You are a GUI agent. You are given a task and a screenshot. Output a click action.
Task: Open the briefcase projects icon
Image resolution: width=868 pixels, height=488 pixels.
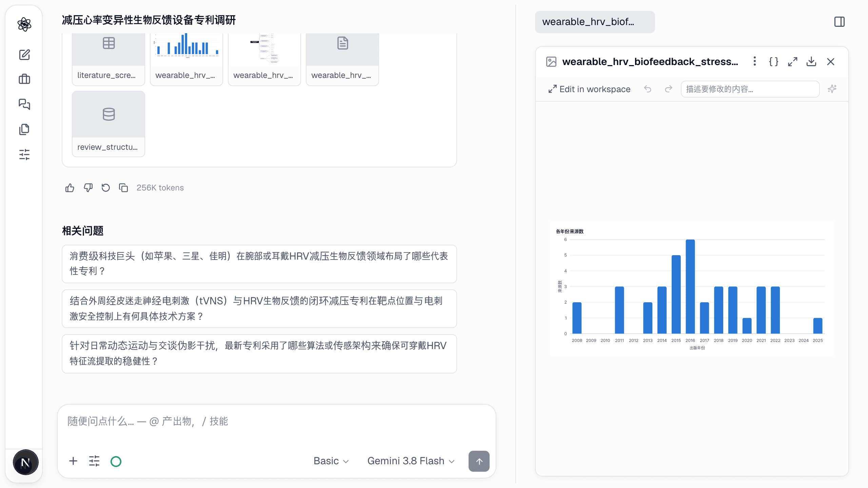pyautogui.click(x=24, y=79)
